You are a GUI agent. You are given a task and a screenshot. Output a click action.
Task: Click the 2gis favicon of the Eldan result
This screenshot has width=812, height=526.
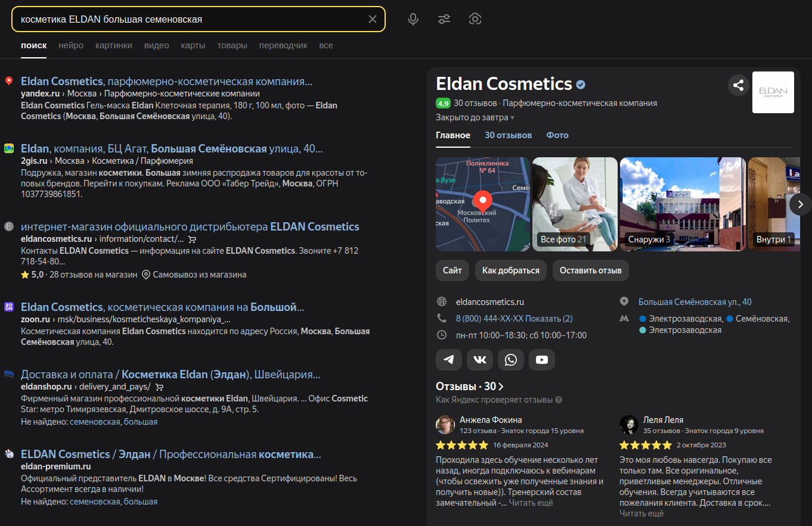(x=9, y=149)
